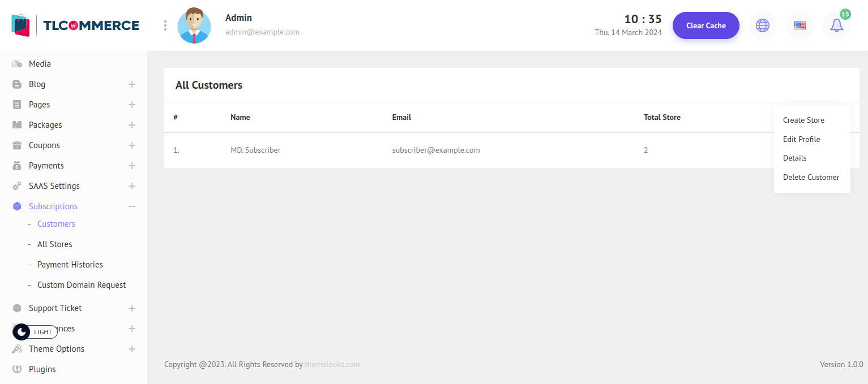Open Media from the sidebar
The image size is (868, 384).
(40, 64)
